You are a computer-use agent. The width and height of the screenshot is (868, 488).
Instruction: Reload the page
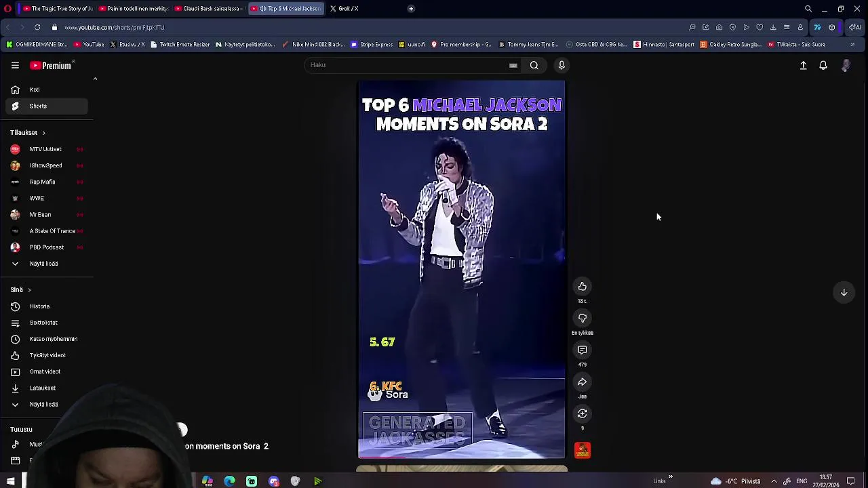37,28
